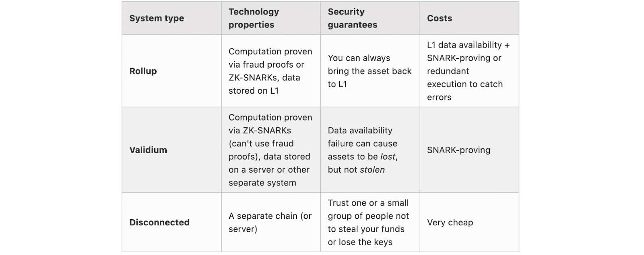
Task: Click the "Data availability failure" security cell
Action: (x=362, y=137)
